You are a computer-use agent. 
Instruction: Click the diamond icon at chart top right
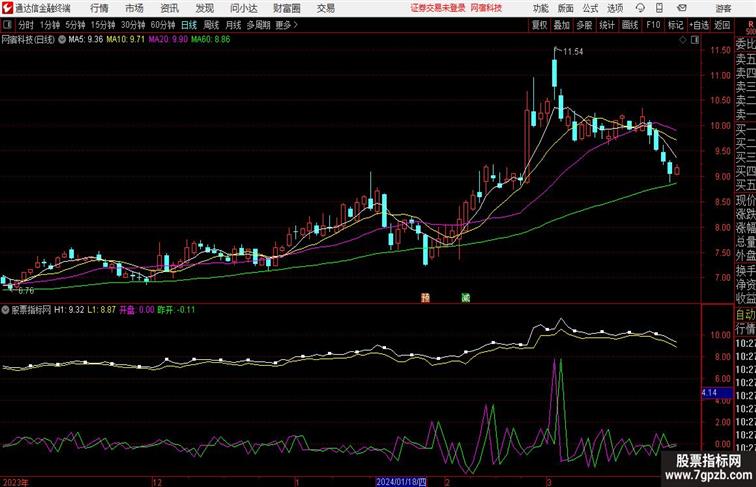point(683,40)
